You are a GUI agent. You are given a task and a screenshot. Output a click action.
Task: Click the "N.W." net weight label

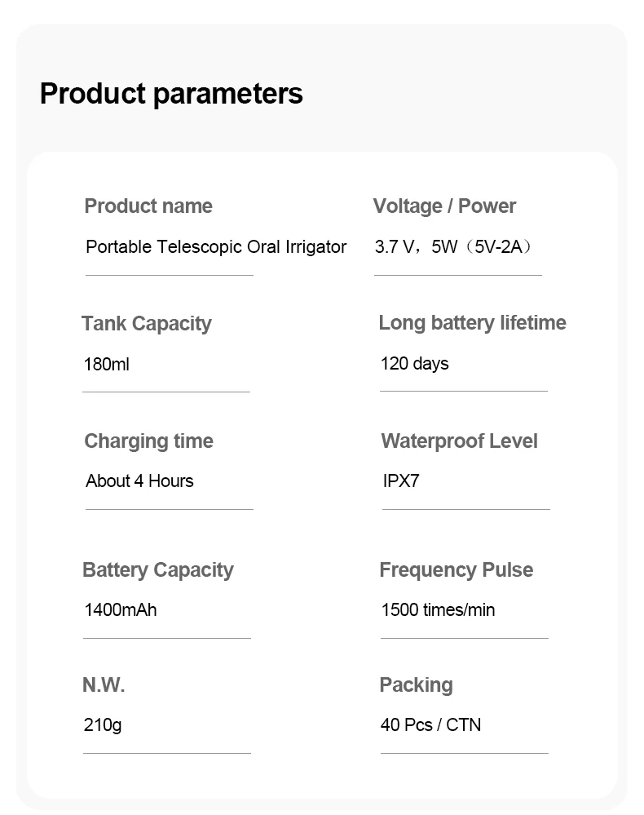point(104,685)
